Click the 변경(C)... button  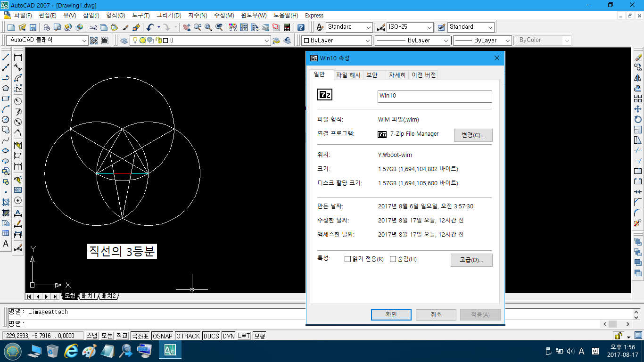point(473,135)
